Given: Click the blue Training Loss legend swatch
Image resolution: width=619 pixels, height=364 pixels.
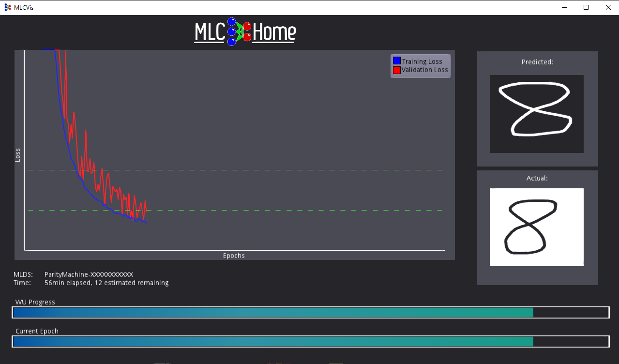Looking at the screenshot, I should tap(396, 60).
